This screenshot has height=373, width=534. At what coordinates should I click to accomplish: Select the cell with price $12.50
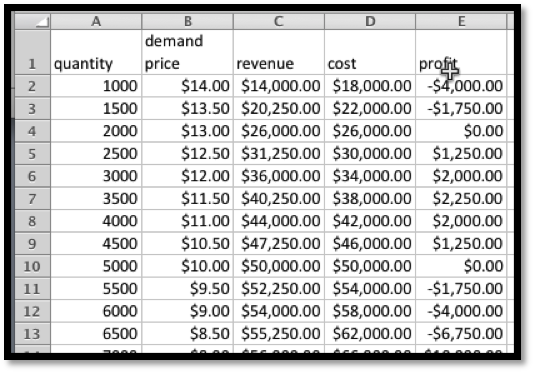(x=187, y=153)
